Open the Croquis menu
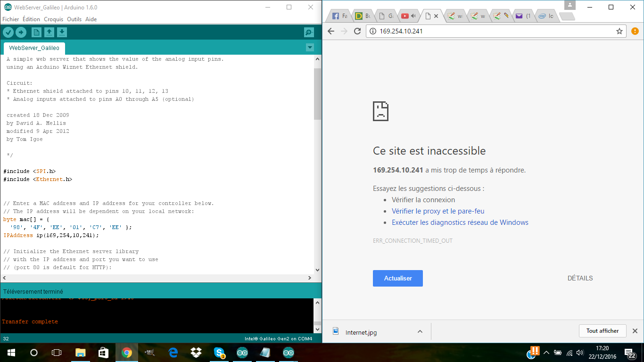The image size is (644, 362). pyautogui.click(x=53, y=19)
